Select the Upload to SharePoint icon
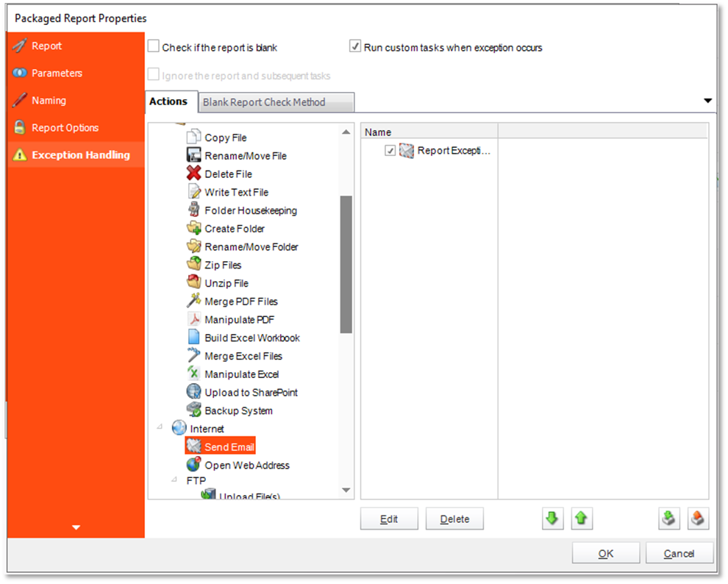Viewport: 728px width, 584px height. point(193,392)
